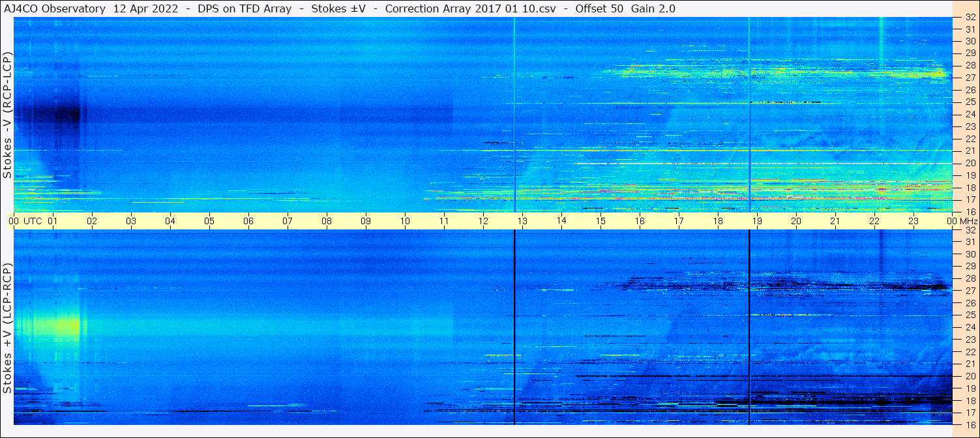The height and width of the screenshot is (438, 980).
Task: Click the '01' hour tick label
Action: 53,222
